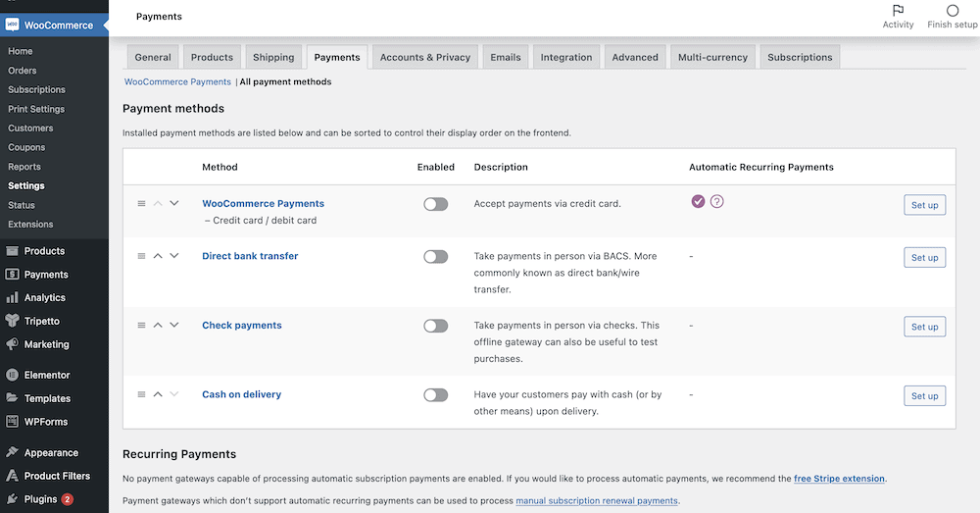
Task: Click Set up for Check payments
Action: click(924, 327)
